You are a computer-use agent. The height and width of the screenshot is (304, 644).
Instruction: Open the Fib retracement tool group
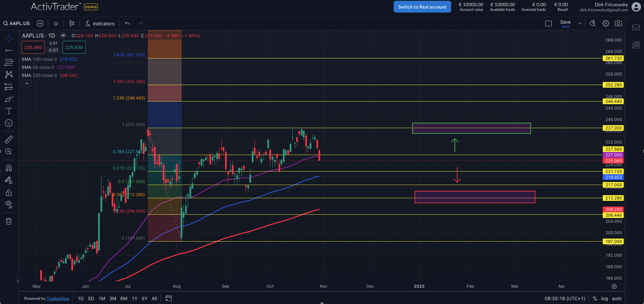click(x=9, y=63)
